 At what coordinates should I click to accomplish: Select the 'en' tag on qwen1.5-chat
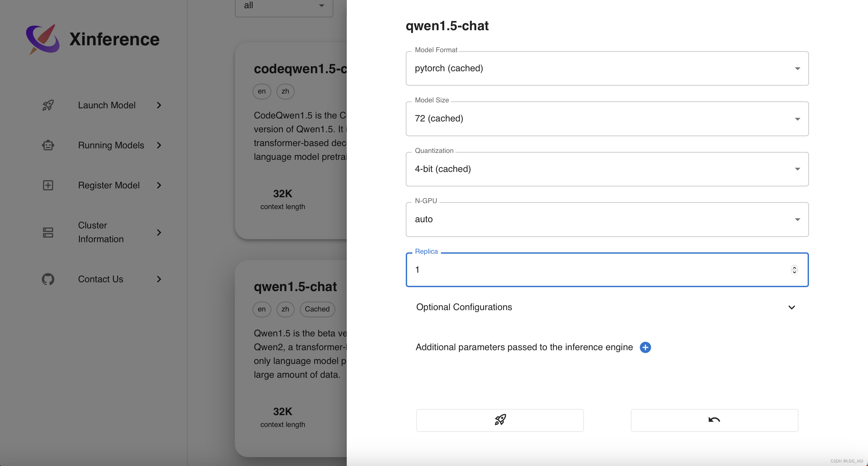[261, 309]
